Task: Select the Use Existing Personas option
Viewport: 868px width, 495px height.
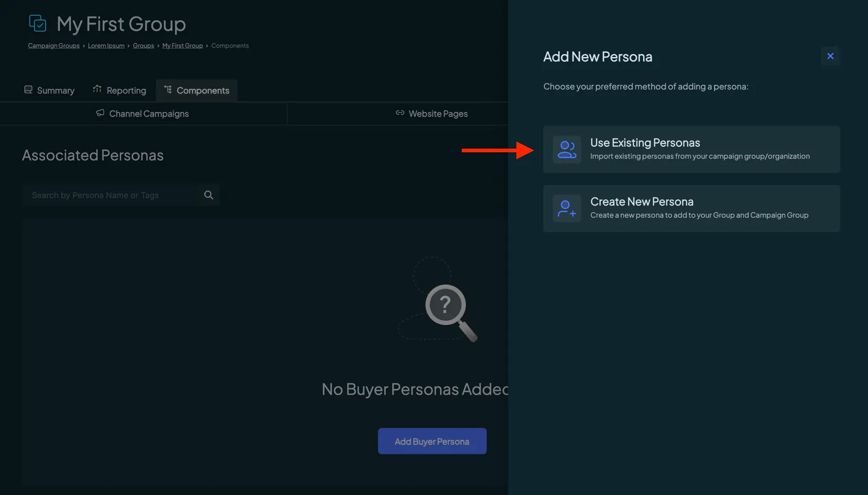Action: 692,149
